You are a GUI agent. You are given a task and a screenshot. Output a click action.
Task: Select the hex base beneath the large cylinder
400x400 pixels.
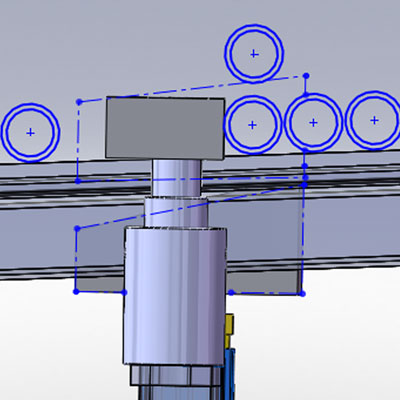175,375
